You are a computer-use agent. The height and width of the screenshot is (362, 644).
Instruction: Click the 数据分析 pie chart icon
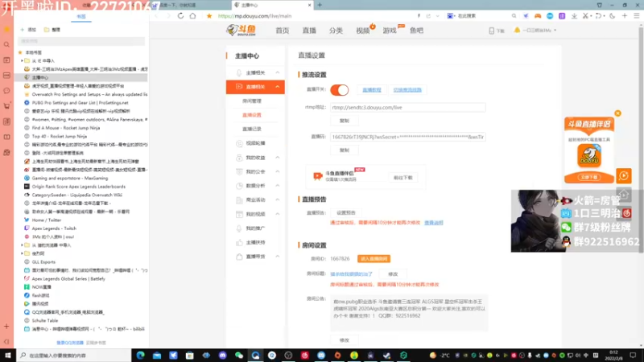pyautogui.click(x=239, y=186)
